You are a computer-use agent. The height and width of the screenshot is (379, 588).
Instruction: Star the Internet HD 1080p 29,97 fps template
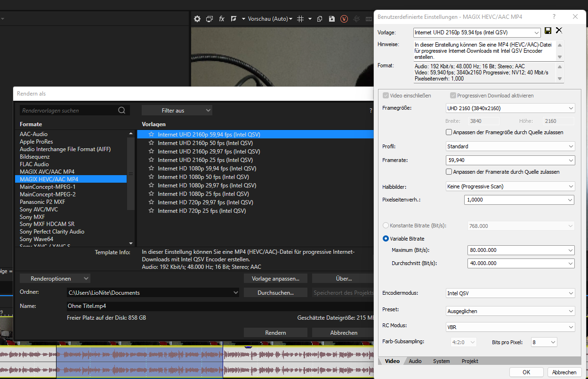click(x=151, y=185)
